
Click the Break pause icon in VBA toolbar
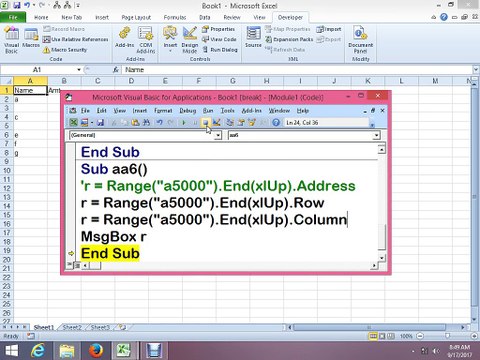pyautogui.click(x=195, y=123)
